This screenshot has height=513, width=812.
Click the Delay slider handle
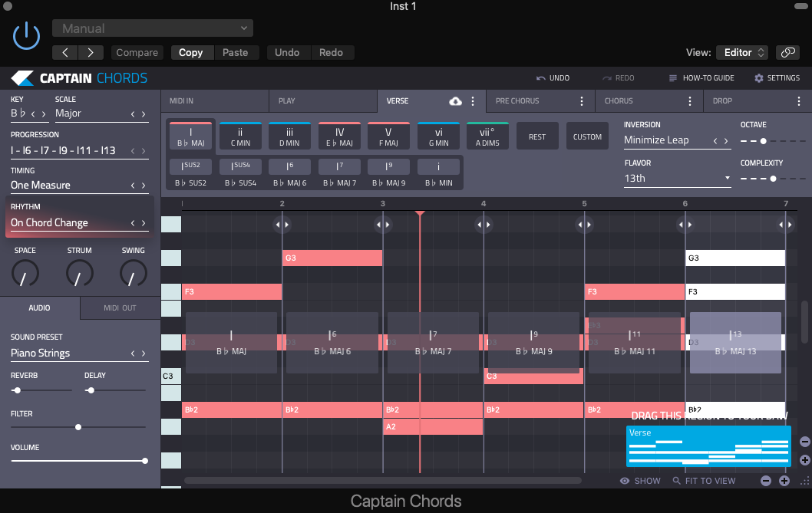click(x=91, y=390)
